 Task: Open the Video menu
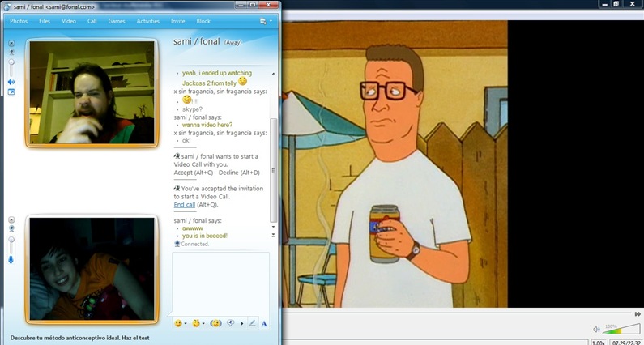click(69, 21)
